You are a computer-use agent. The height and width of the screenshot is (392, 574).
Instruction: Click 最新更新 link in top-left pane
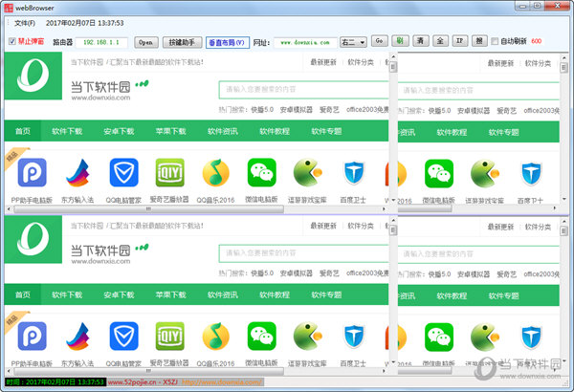[x=323, y=62]
